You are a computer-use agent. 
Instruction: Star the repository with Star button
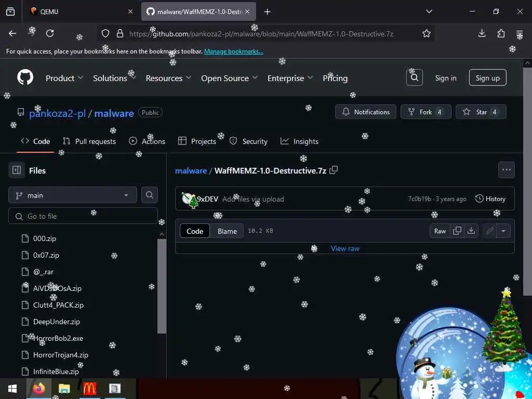tap(481, 112)
